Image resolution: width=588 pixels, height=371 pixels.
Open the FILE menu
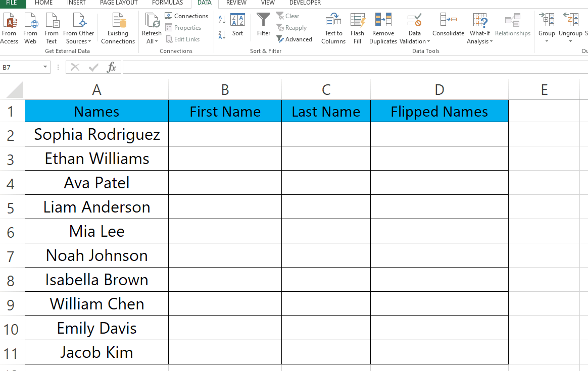click(x=11, y=4)
